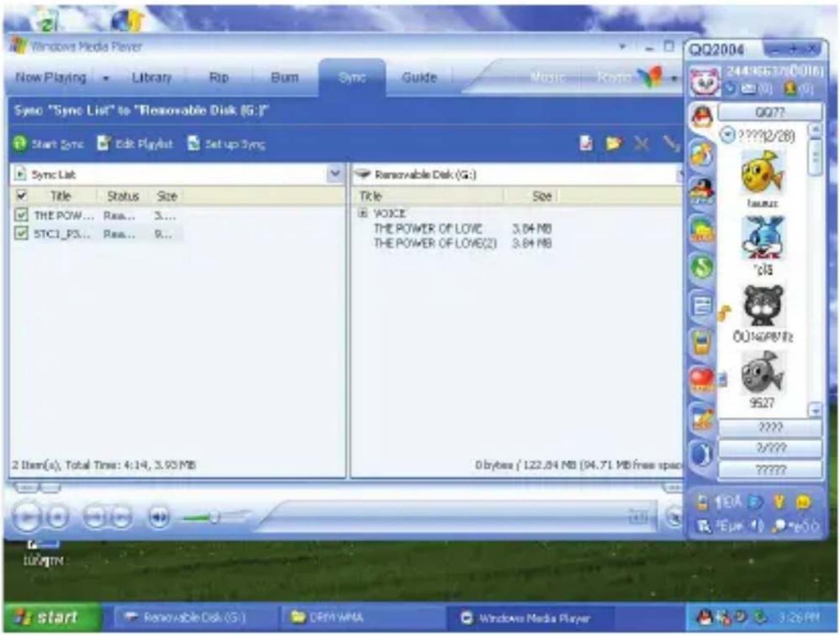Open Edit Playlist
Image resolution: width=840 pixels, height=635 pixels.
click(135, 144)
